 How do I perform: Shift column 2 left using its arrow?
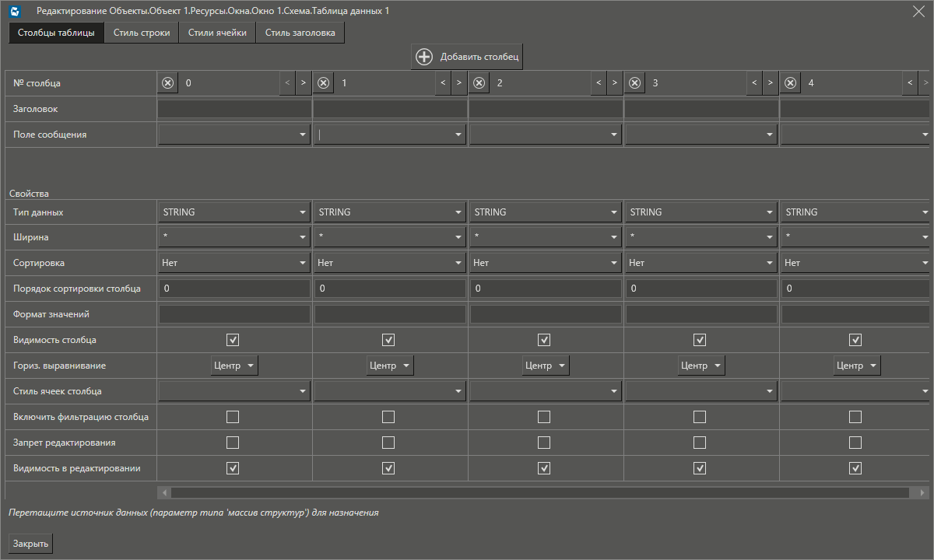click(599, 83)
